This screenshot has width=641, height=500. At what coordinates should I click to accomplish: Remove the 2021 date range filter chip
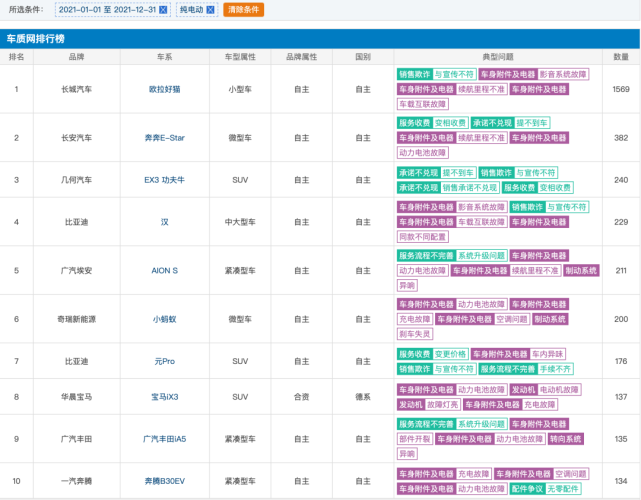(x=163, y=9)
